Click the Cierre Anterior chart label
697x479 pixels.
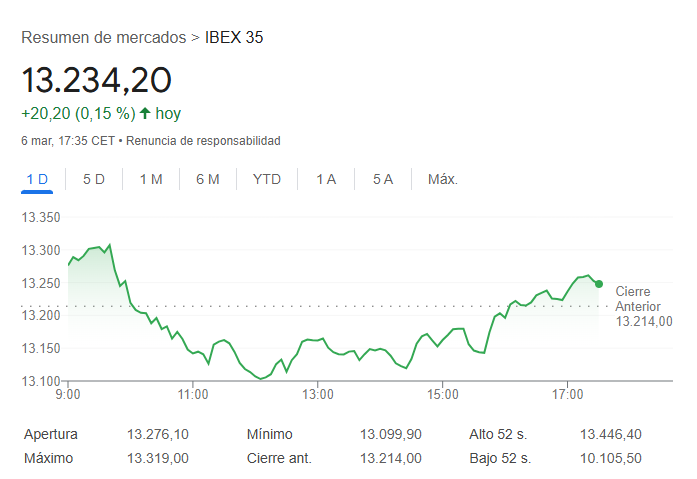click(x=638, y=298)
